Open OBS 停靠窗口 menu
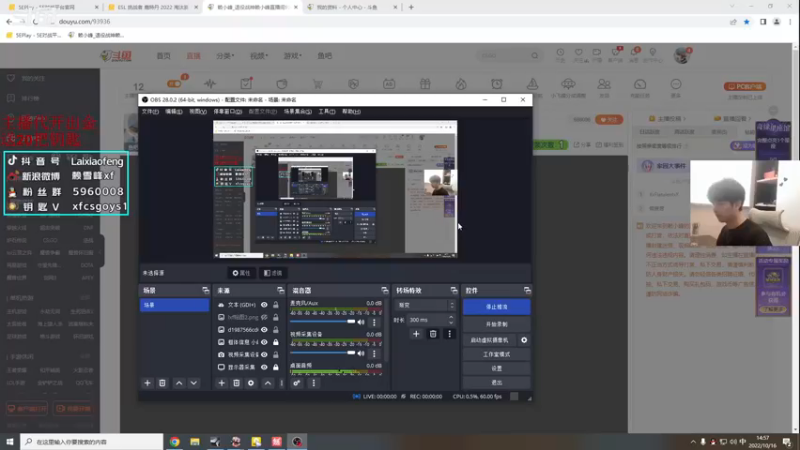 point(228,112)
